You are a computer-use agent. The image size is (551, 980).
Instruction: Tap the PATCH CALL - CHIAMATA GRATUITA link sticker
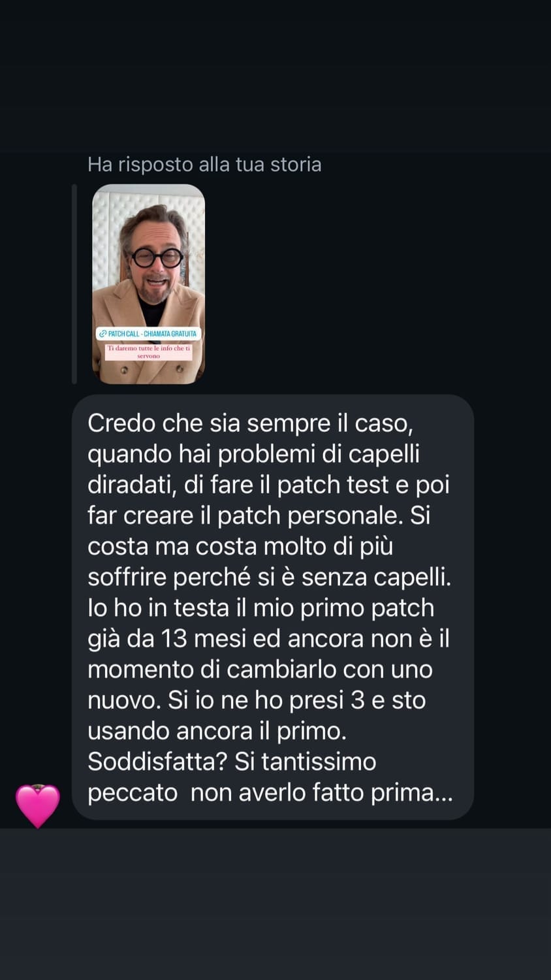148,334
